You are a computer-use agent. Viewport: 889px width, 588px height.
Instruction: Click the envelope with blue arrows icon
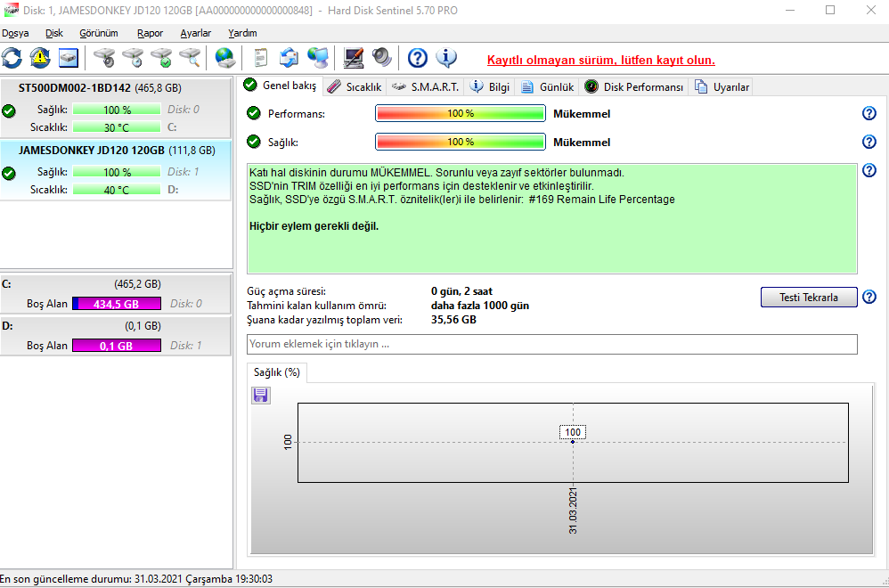[x=290, y=58]
